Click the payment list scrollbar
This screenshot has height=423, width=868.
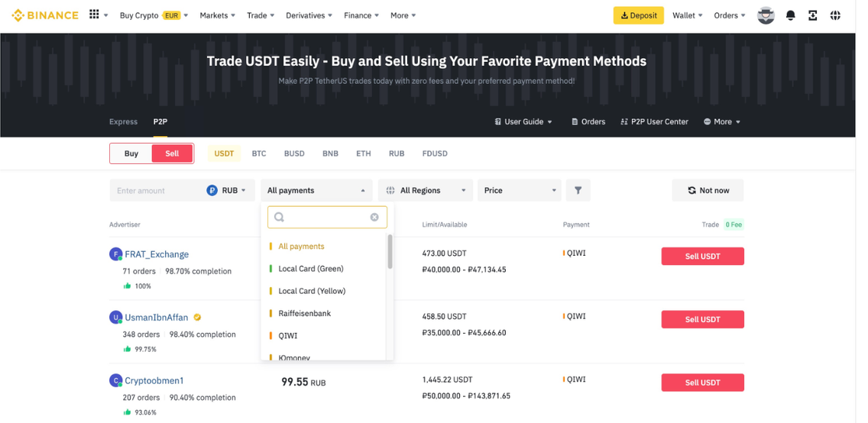[x=390, y=252]
